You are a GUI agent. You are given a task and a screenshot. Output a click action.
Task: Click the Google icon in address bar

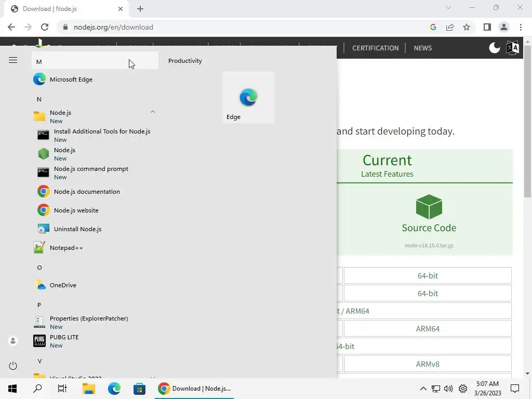(x=433, y=27)
